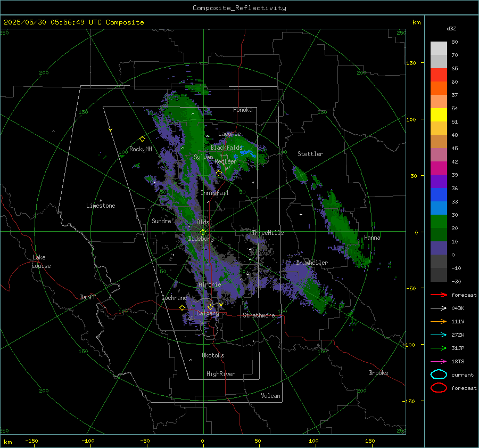
Task: Click the Blackfalds label
Action: coord(226,148)
